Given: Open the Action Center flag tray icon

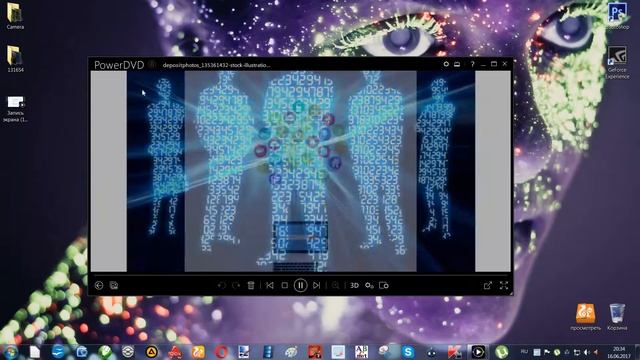Looking at the screenshot, I should tap(547, 352).
